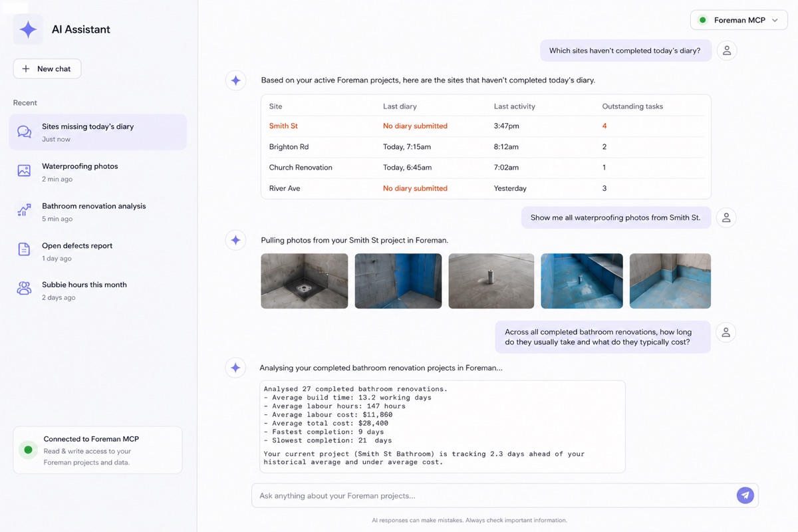Viewport: 798px width, 532px height.
Task: Open 'Bathroom renovation analysis' chat
Action: coord(98,211)
